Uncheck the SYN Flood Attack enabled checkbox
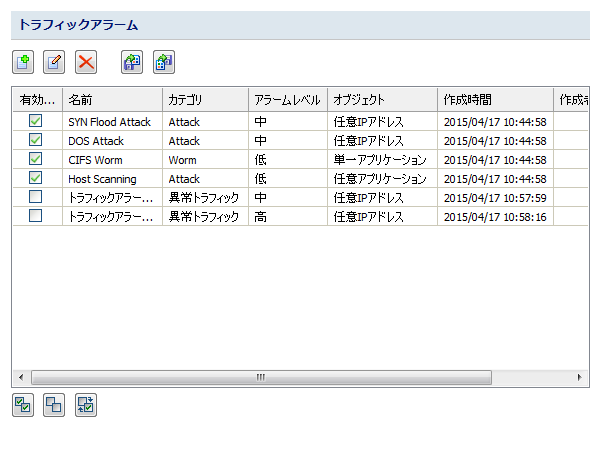The image size is (600, 450). click(36, 121)
